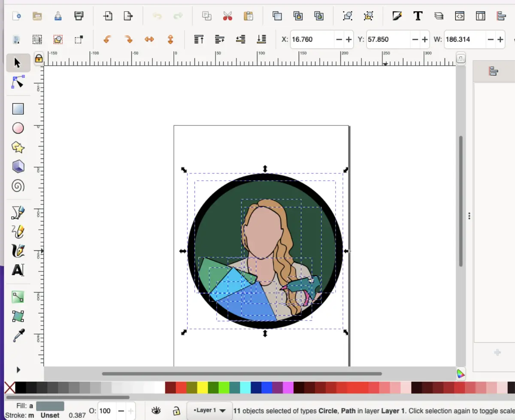Increase width W with plus button
Viewport: 515px width, 420px height.
tap(500, 40)
